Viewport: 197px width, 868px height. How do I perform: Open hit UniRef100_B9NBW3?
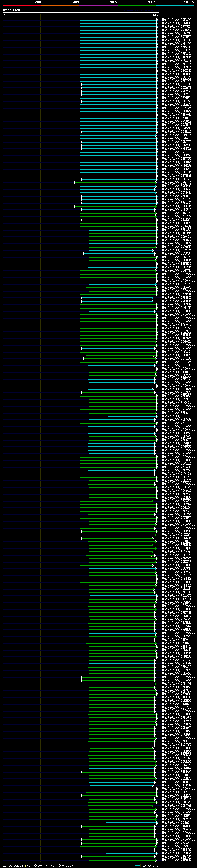[x=177, y=23]
